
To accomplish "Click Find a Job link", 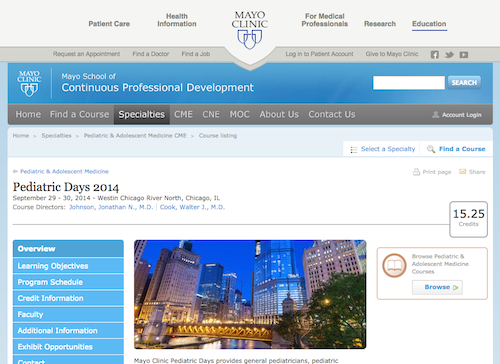I will tap(196, 54).
